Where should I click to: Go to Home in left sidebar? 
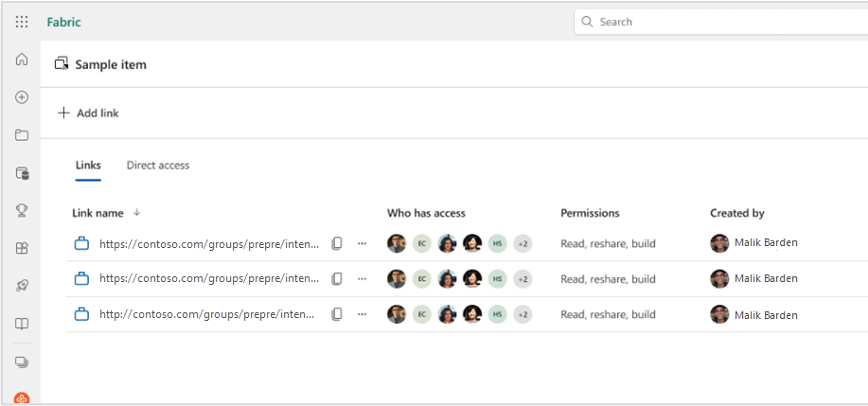pos(22,60)
